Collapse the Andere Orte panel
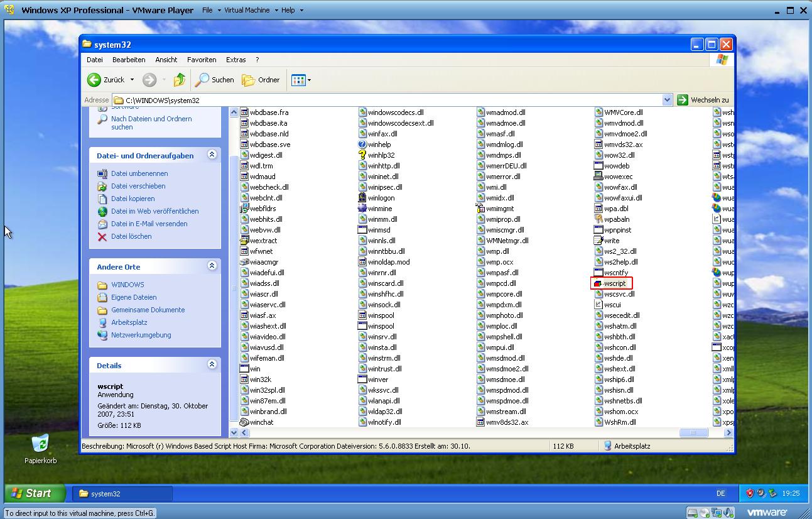Image resolution: width=812 pixels, height=519 pixels. (x=212, y=266)
